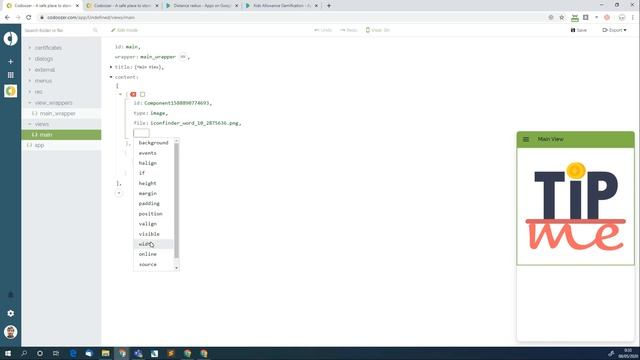Screen dimensions: 640x360
Task: Click the browser back arrow
Action: pos(7,18)
